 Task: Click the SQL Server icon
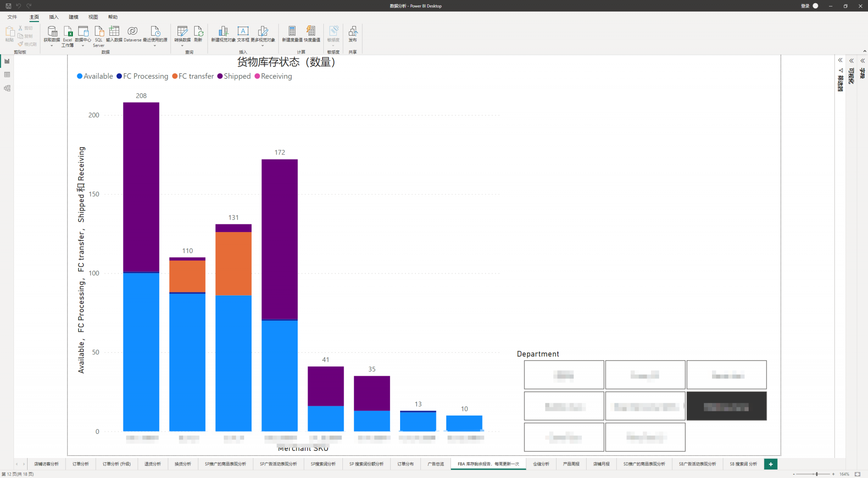tap(99, 31)
